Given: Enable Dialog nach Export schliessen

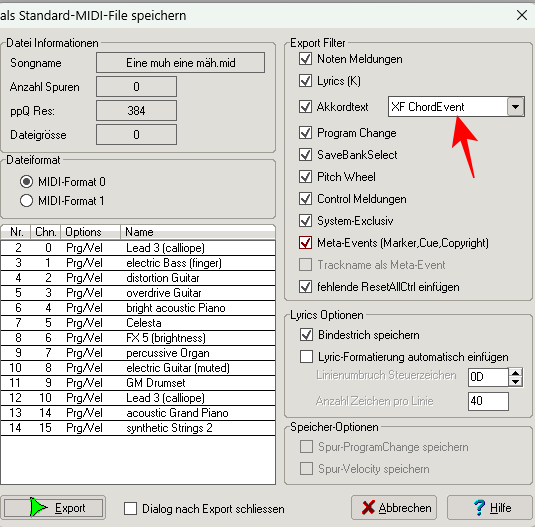Looking at the screenshot, I should pyautogui.click(x=131, y=508).
